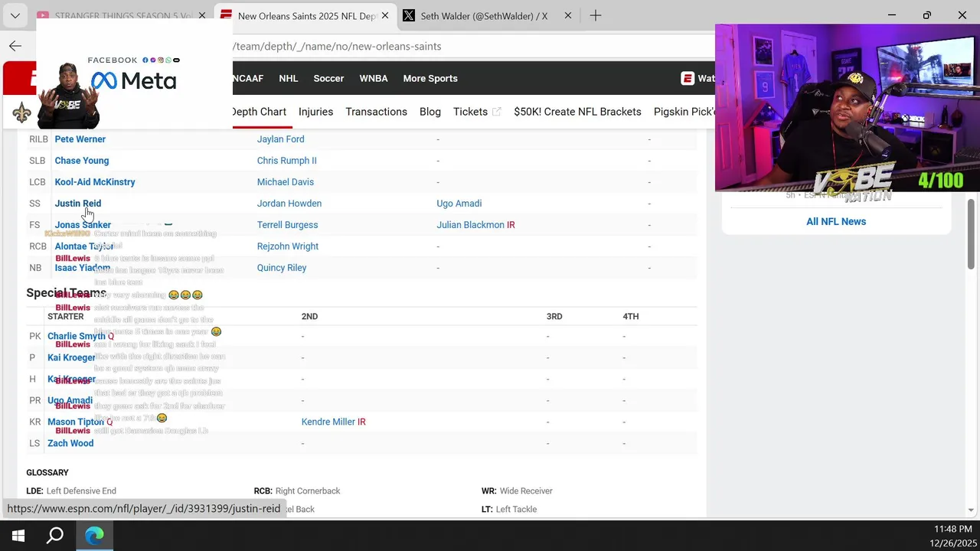The height and width of the screenshot is (551, 980).
Task: Open Zach Wood long snapper link
Action: [70, 443]
